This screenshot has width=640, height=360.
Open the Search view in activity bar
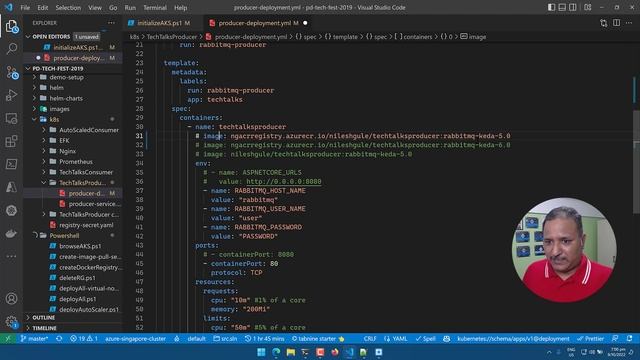tap(11, 49)
